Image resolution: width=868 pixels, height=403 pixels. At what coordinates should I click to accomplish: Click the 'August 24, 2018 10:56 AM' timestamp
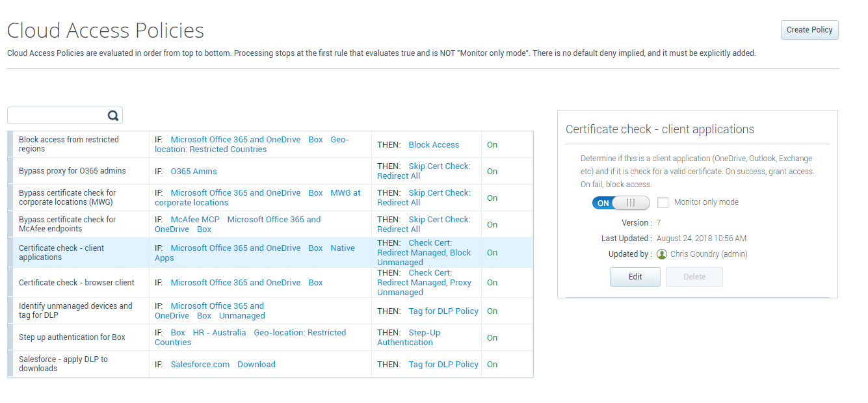702,239
